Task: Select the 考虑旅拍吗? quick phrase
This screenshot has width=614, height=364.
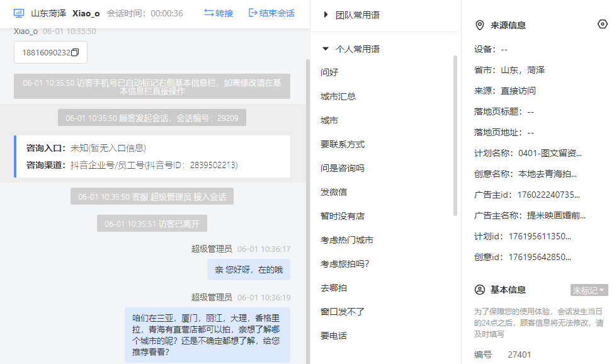Action: [x=345, y=264]
